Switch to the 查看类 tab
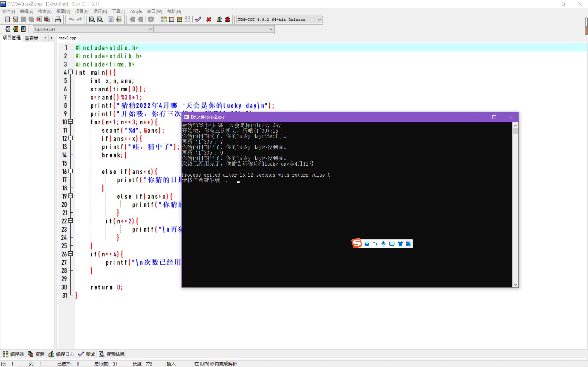The height and width of the screenshot is (367, 588). point(32,38)
